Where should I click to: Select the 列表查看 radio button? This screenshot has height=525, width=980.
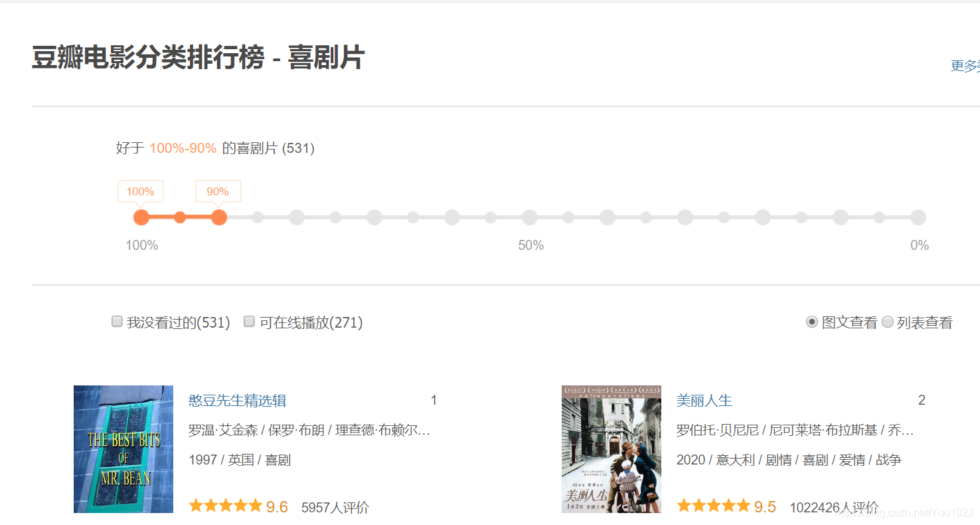(x=888, y=322)
